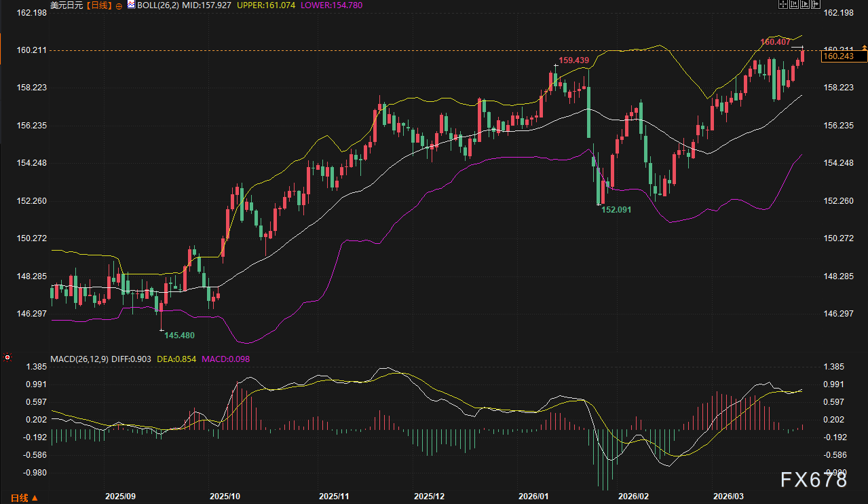Image resolution: width=868 pixels, height=504 pixels.
Task: Click the 159.439 high price marker
Action: click(x=573, y=60)
